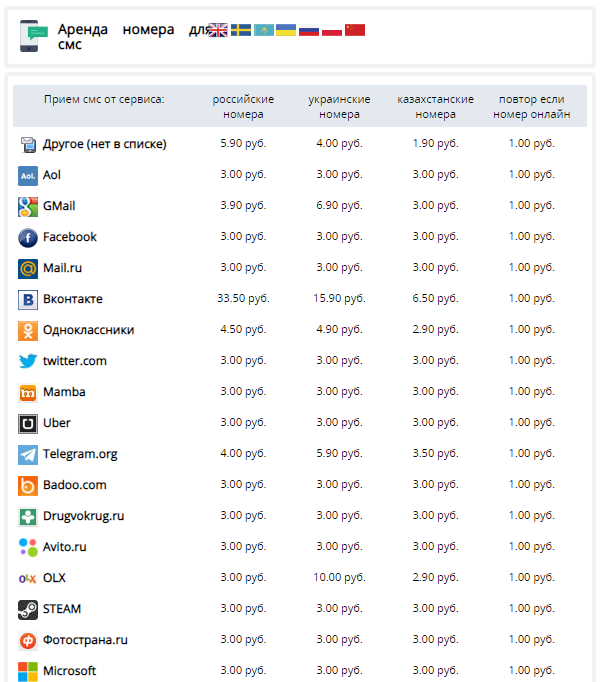Click the phone SMS rental icon
The image size is (603, 682).
coord(34,36)
